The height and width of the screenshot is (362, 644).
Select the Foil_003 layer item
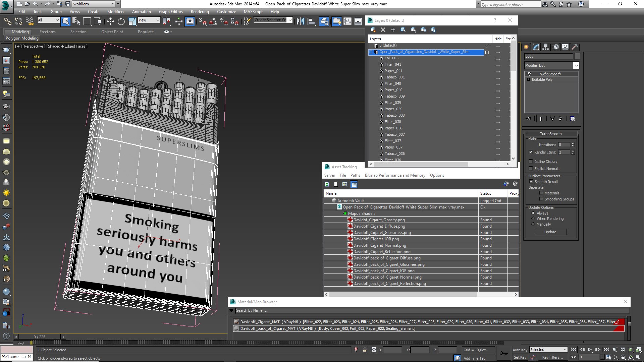click(391, 58)
